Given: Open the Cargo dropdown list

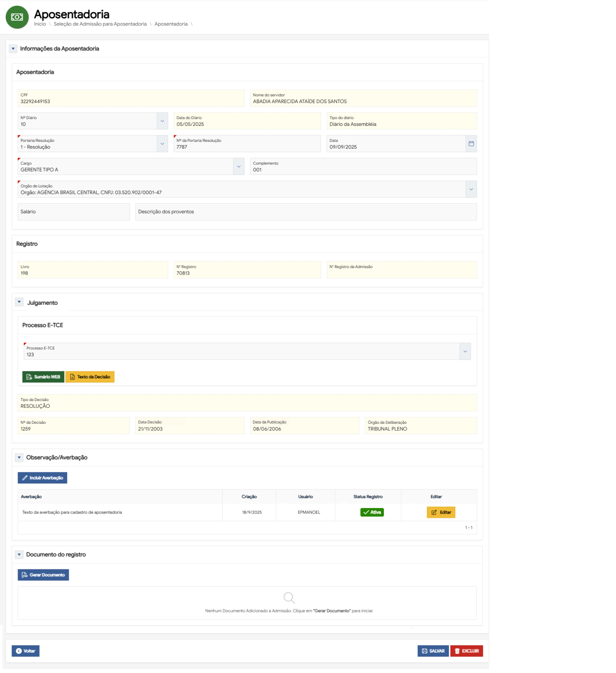Looking at the screenshot, I should pos(239,167).
